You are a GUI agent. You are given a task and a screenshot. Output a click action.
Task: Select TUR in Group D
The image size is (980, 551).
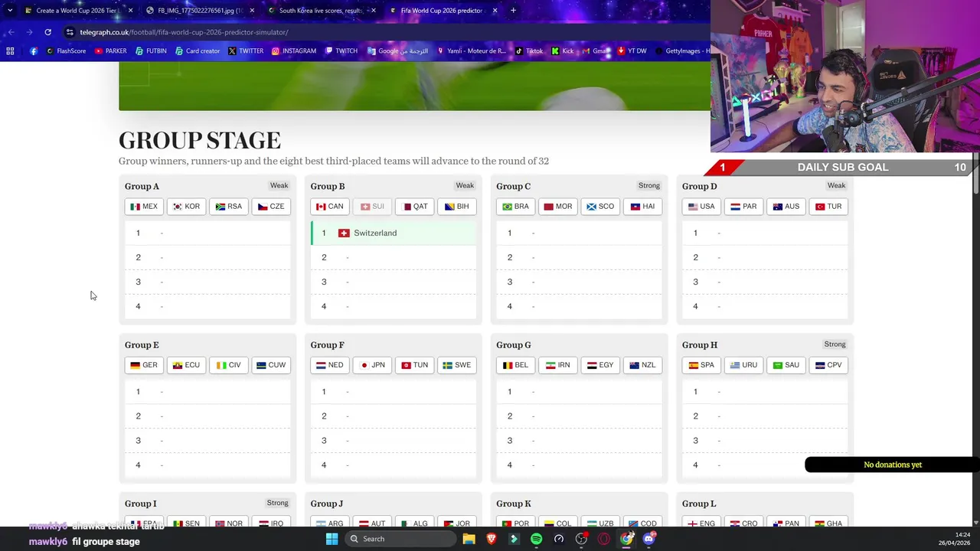click(x=828, y=207)
